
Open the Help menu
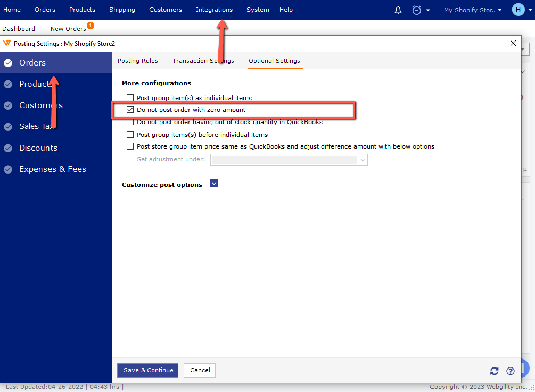pos(286,10)
